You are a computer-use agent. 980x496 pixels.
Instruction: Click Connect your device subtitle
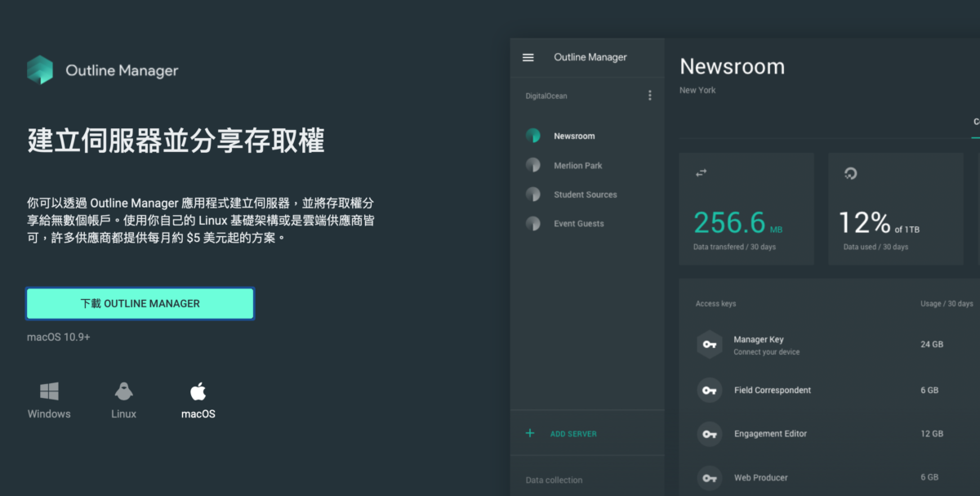[x=767, y=352]
